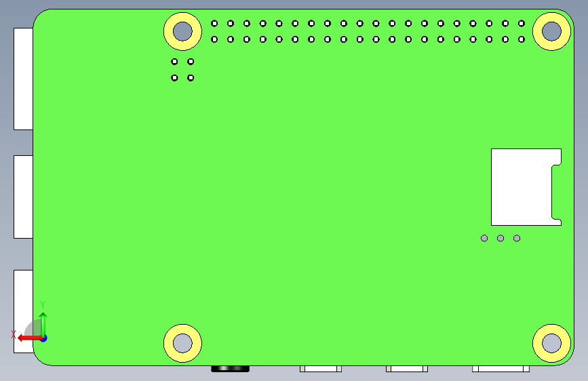The image size is (588, 381).
Task: Click the green Y axis arrow
Action: point(43,324)
